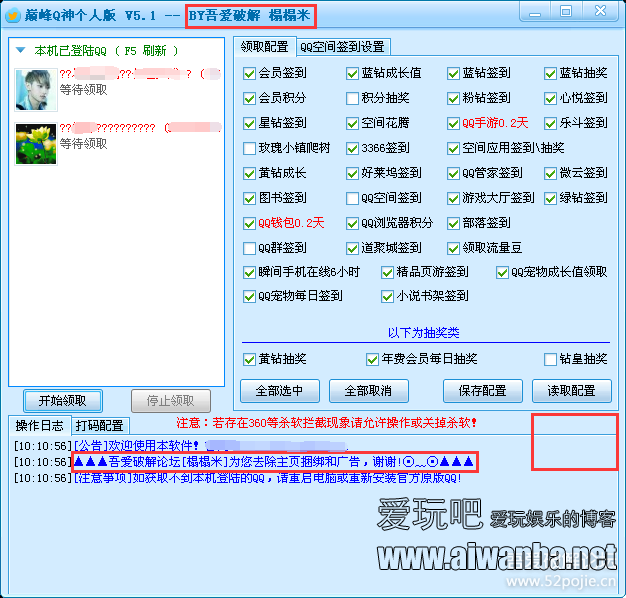This screenshot has width=626, height=598.
Task: Click the grayed 停止领取 button
Action: point(171,401)
